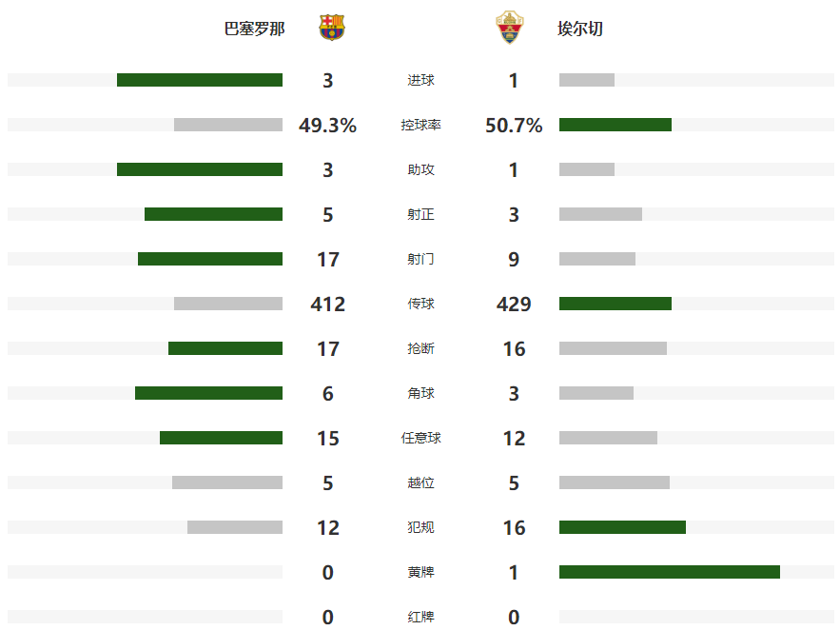
Task: Click the 射正 stat label
Action: pos(420,214)
